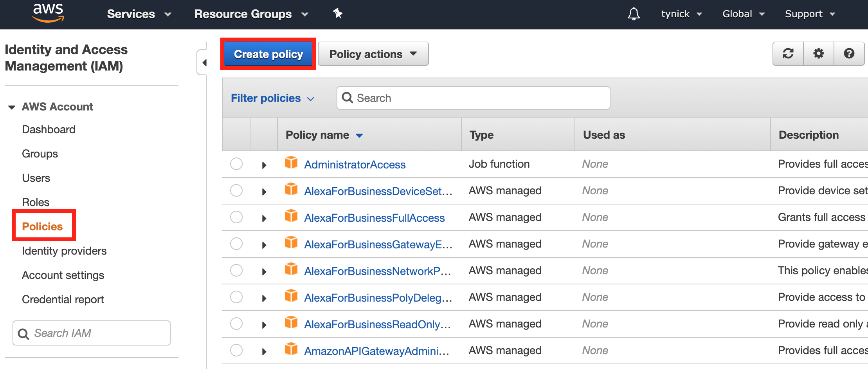Open Policies in the sidebar

pos(42,226)
